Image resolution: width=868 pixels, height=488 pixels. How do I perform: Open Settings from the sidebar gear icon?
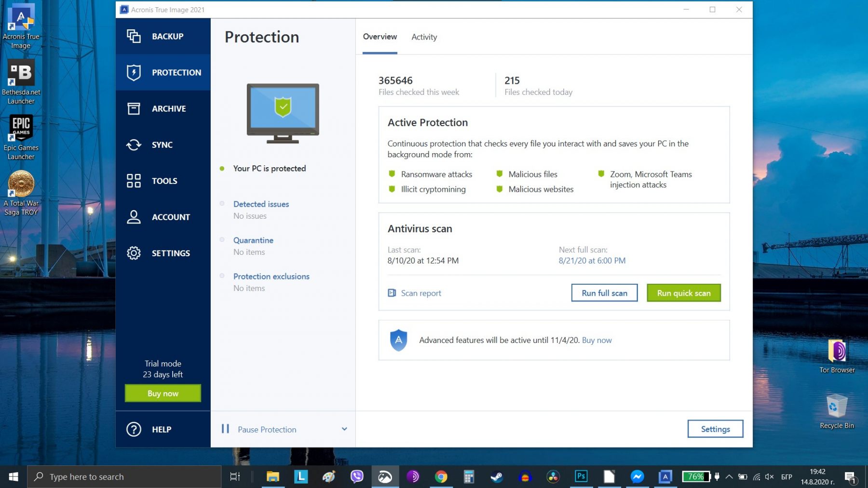(x=134, y=253)
